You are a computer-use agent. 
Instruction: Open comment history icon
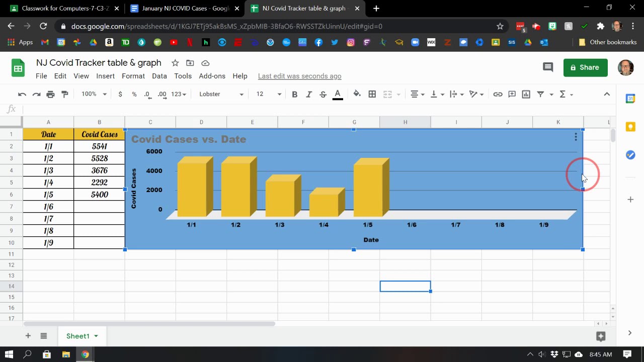click(548, 67)
